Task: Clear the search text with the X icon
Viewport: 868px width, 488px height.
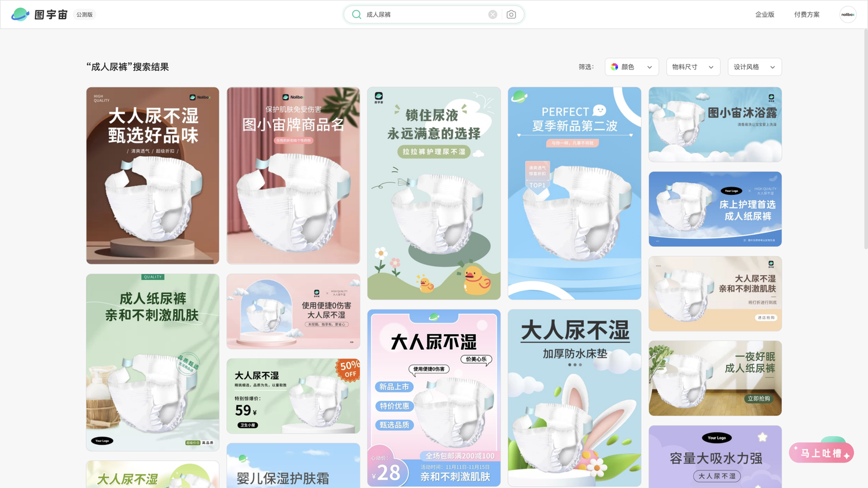Action: click(492, 14)
